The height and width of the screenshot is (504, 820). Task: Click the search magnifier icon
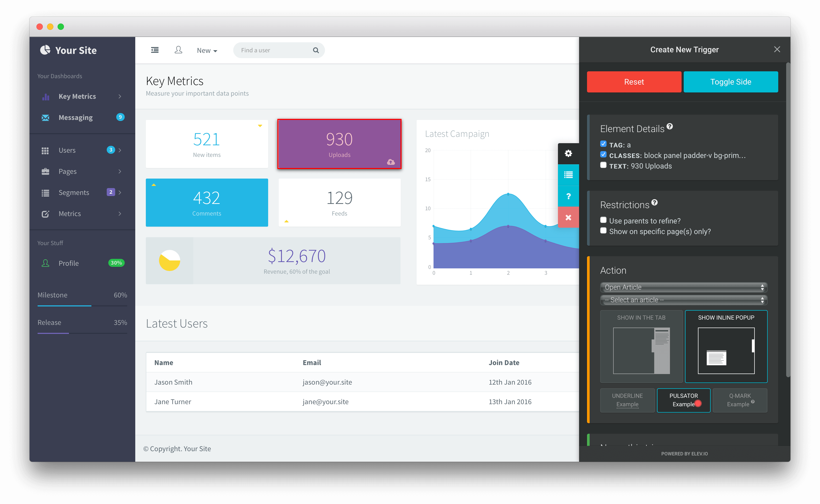[x=316, y=50]
